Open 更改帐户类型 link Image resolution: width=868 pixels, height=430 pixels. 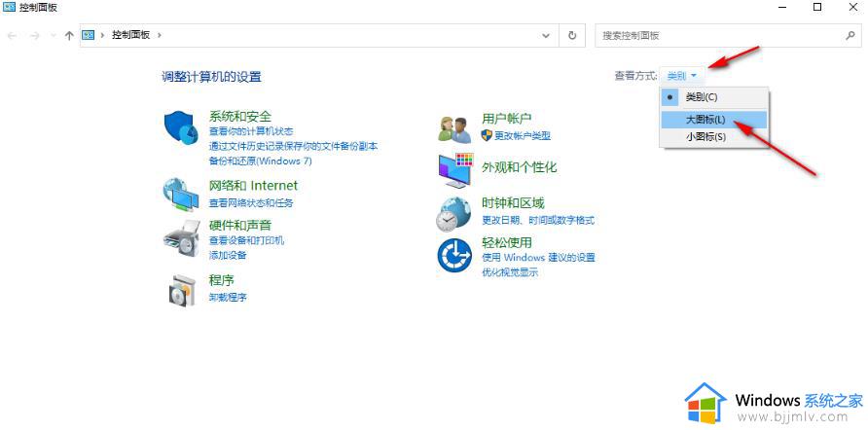[523, 135]
